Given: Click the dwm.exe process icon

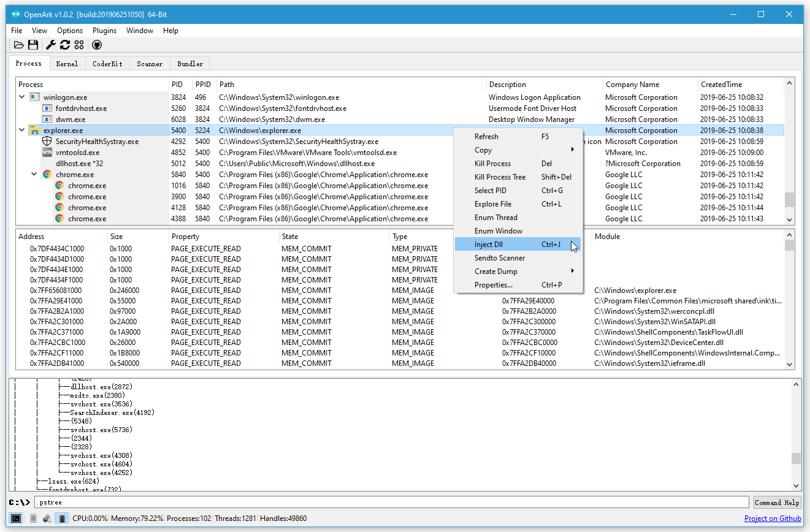Looking at the screenshot, I should (47, 119).
